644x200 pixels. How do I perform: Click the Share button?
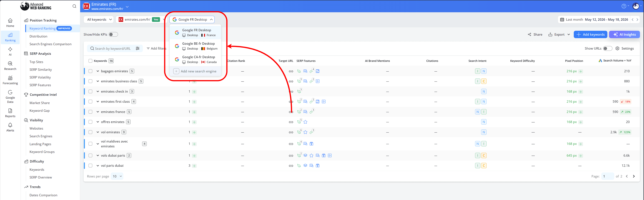535,34
